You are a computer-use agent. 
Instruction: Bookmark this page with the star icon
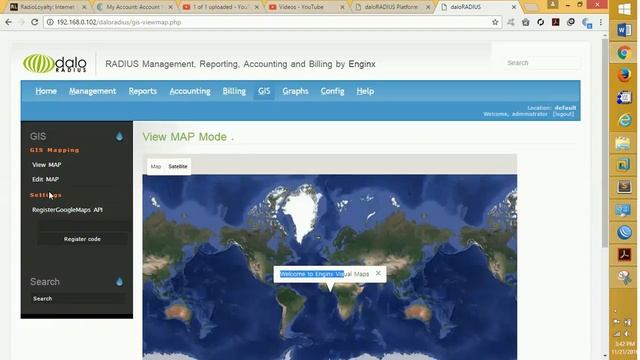point(495,22)
